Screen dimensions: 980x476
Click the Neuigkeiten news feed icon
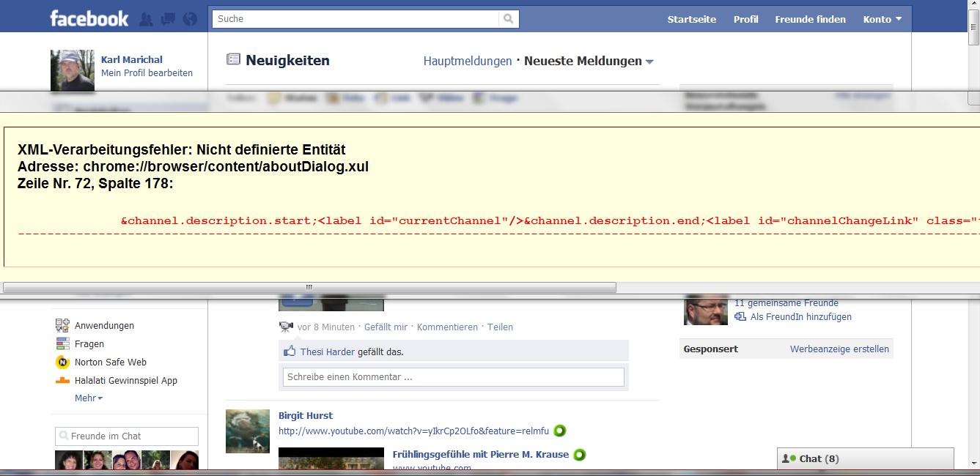coord(233,59)
